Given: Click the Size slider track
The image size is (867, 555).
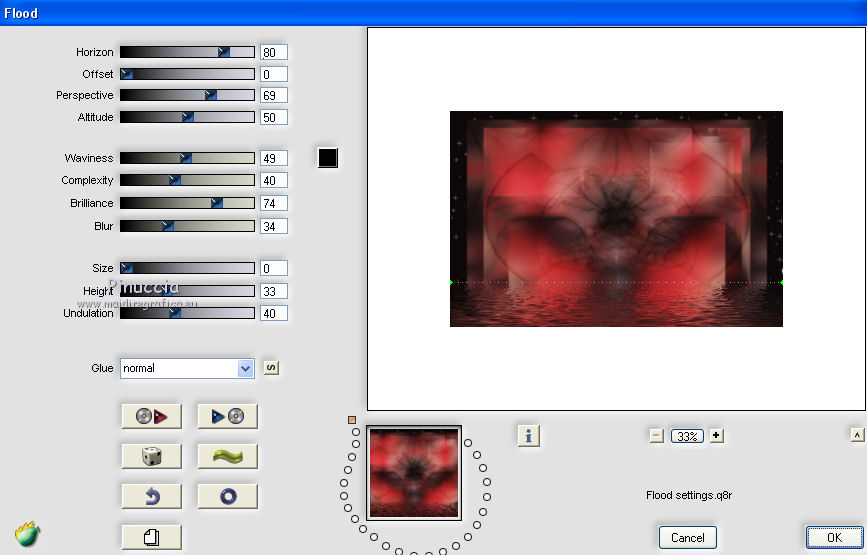Looking at the screenshot, I should (x=187, y=268).
